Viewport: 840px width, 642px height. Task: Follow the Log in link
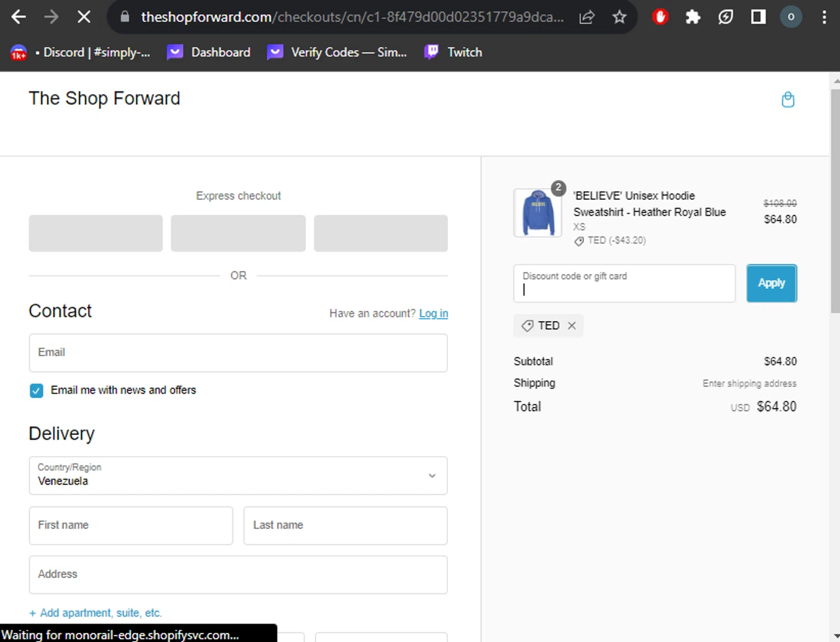click(x=433, y=313)
